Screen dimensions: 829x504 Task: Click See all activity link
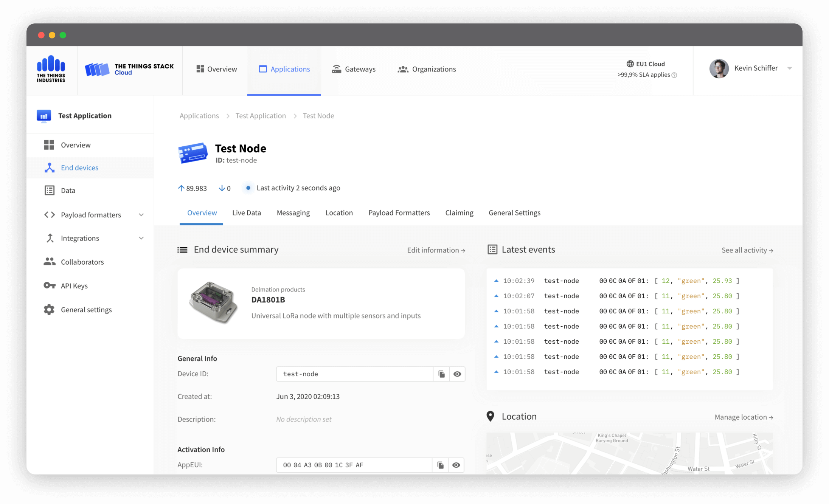click(x=747, y=250)
